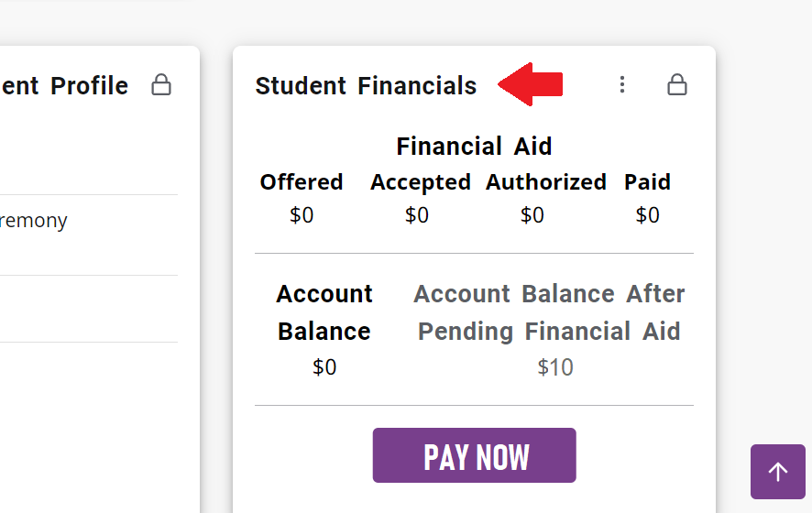812x513 pixels.
Task: Click the Paid financial aid label
Action: [x=647, y=182]
